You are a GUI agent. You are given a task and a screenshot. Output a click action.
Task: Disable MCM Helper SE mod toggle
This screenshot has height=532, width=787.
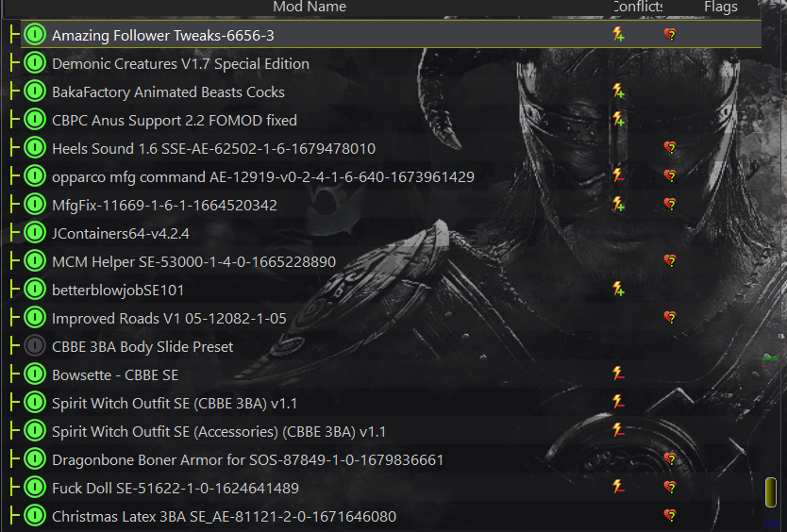pos(35,261)
